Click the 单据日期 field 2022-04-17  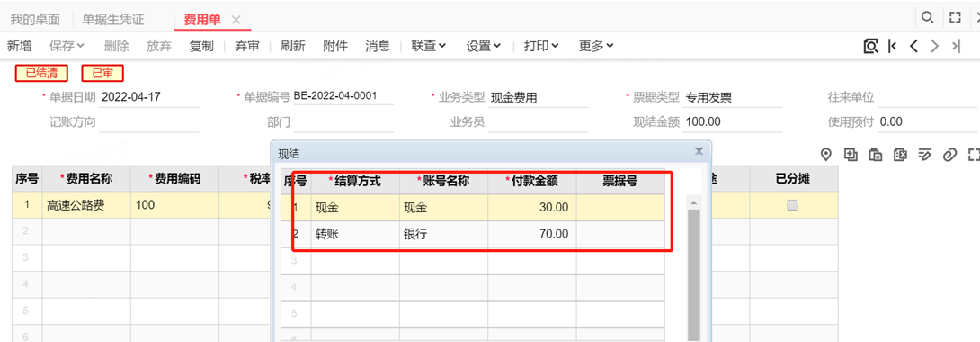click(148, 97)
